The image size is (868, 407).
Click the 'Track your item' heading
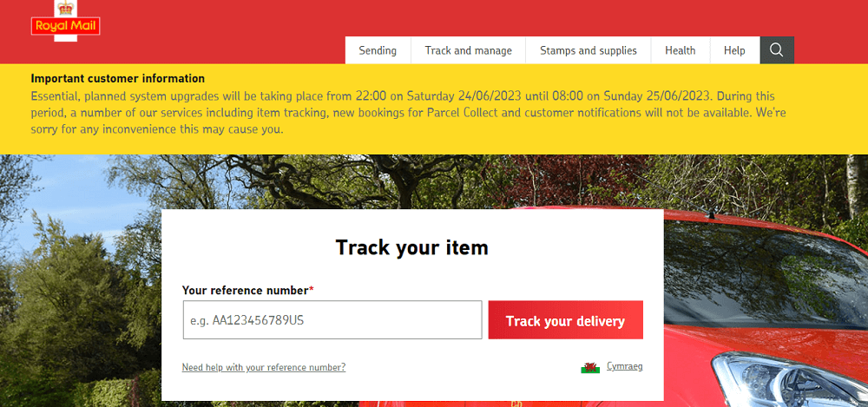tap(412, 247)
